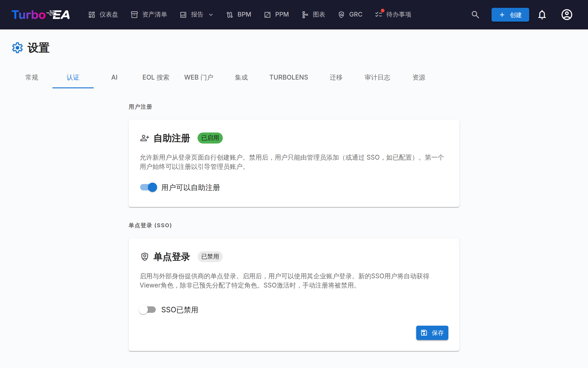Expand the 报告 dropdown chevron

211,14
